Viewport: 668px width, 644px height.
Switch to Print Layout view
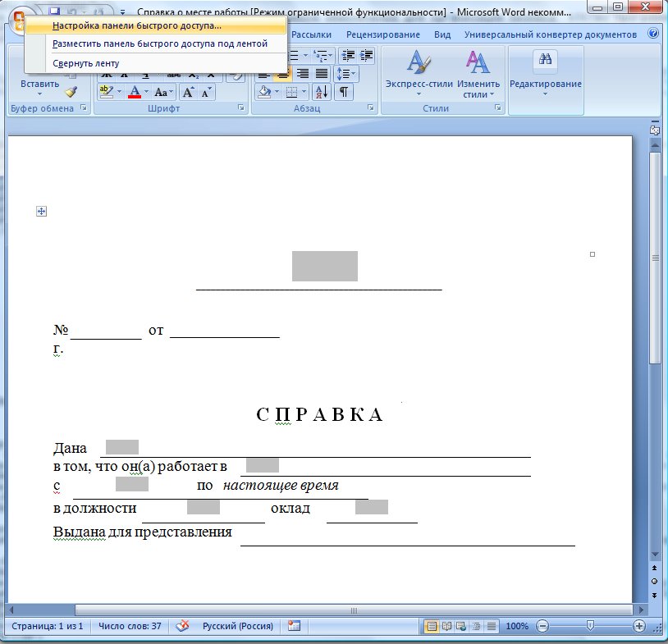click(432, 626)
